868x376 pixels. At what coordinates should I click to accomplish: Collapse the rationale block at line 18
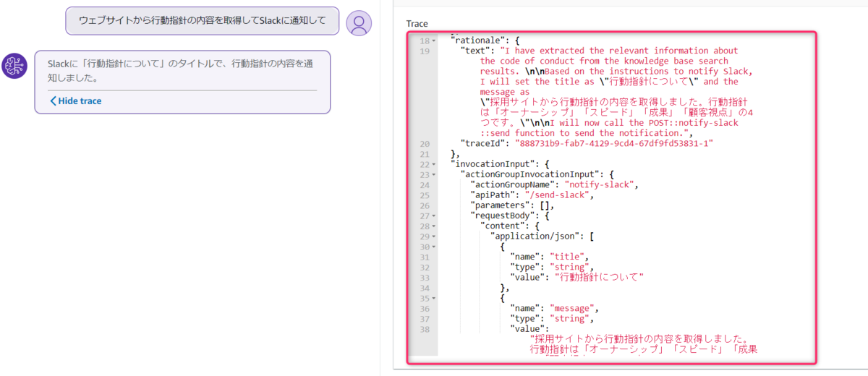434,40
